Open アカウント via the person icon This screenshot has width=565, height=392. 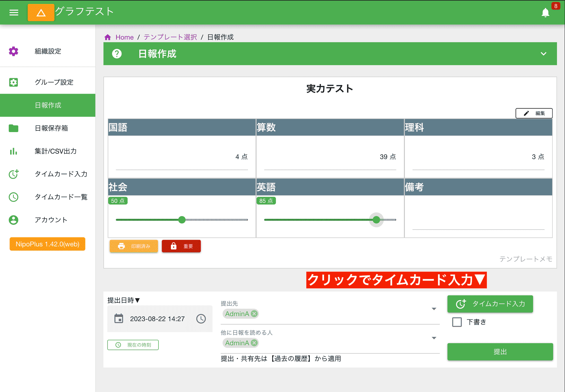pos(13,220)
